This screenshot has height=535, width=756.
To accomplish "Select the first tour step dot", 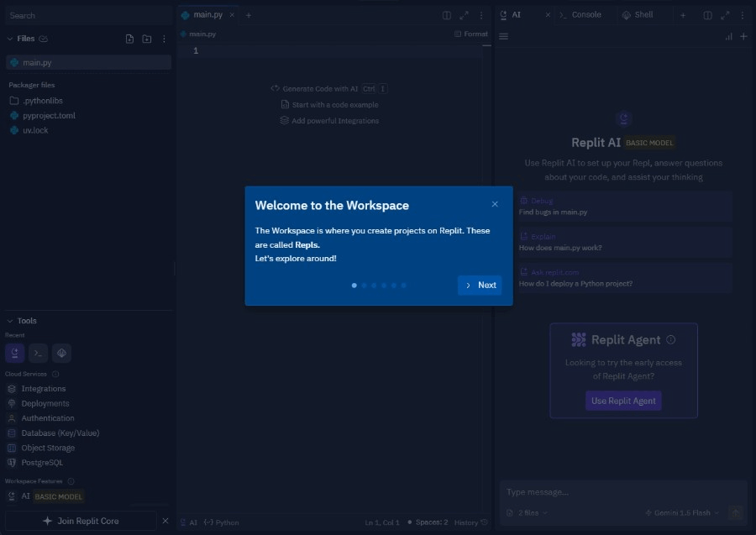I will [354, 286].
